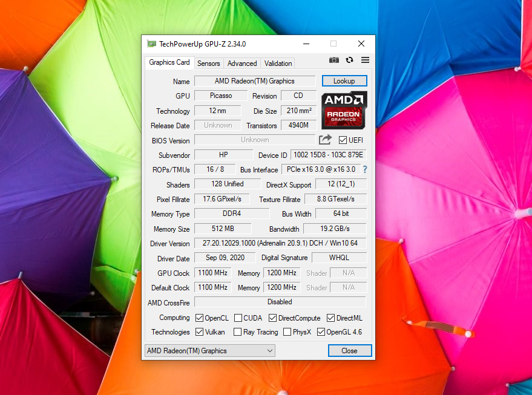Minimize the GPU-Z window
This screenshot has height=395, width=532.
306,44
